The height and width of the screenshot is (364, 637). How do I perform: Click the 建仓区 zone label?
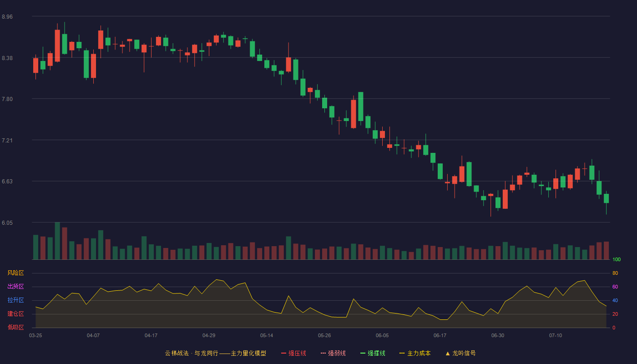click(15, 314)
